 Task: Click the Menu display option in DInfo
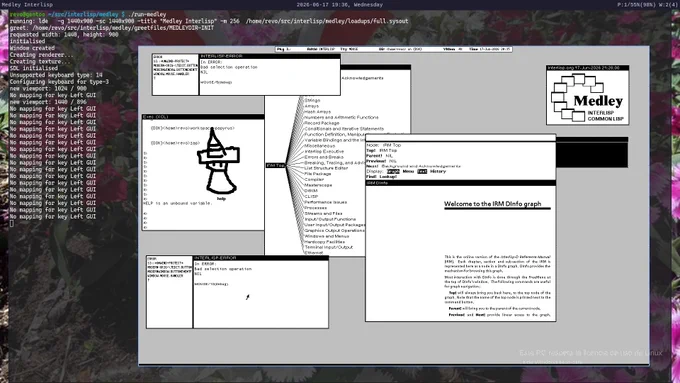408,171
